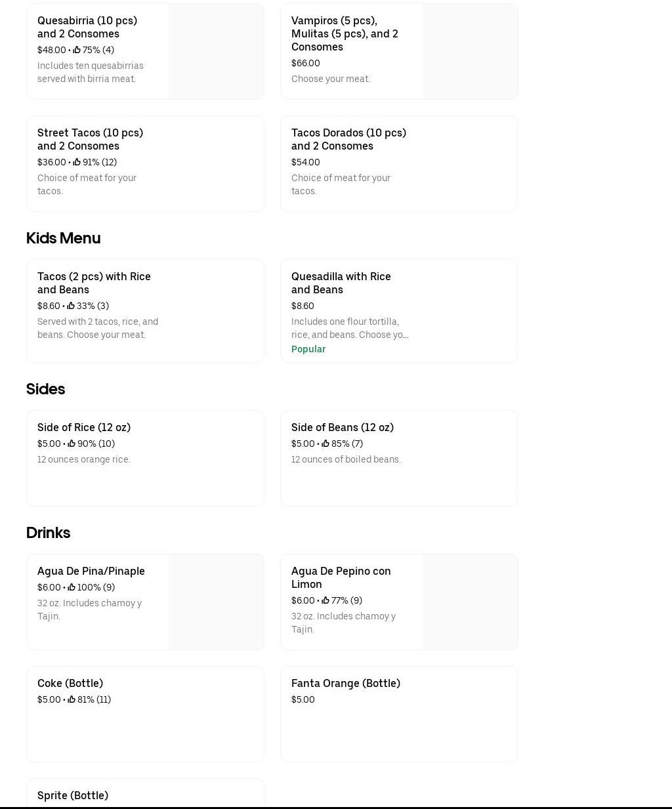Click thumbs-up icon on Kids Tacos with Rice
672x809 pixels.
(71, 306)
